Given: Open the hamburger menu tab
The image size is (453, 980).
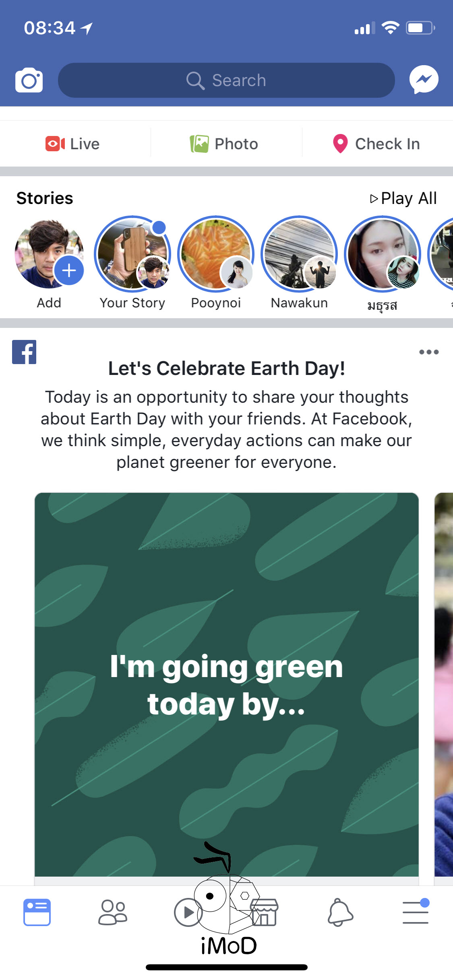Looking at the screenshot, I should pyautogui.click(x=416, y=912).
